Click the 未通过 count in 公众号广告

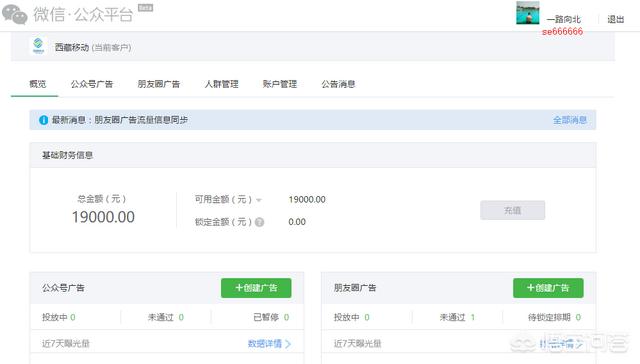coord(181,317)
